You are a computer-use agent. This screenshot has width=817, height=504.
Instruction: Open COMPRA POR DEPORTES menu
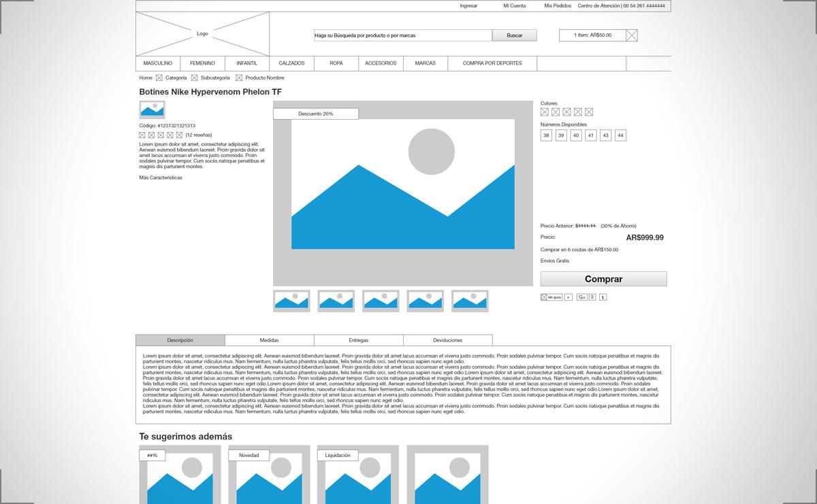492,63
